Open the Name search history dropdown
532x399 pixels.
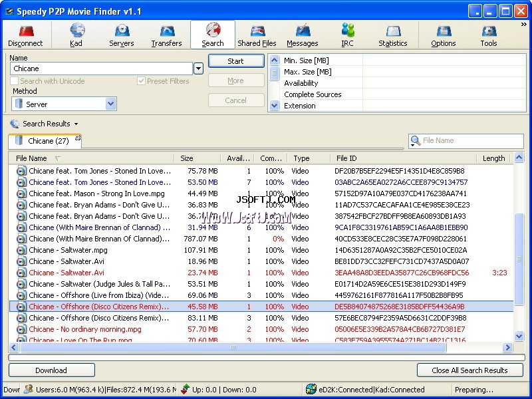click(x=198, y=68)
